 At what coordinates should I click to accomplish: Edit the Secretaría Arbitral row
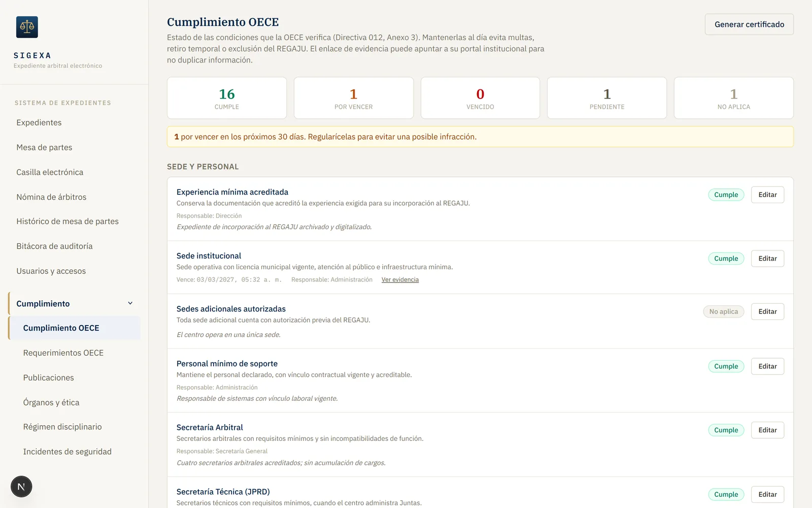coord(767,430)
